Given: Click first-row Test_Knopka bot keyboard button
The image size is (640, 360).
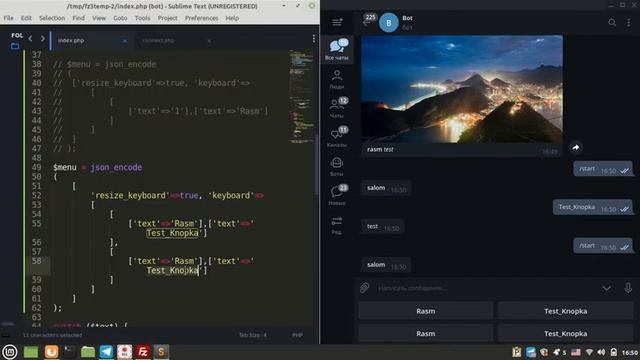Looking at the screenshot, I should point(565,311).
